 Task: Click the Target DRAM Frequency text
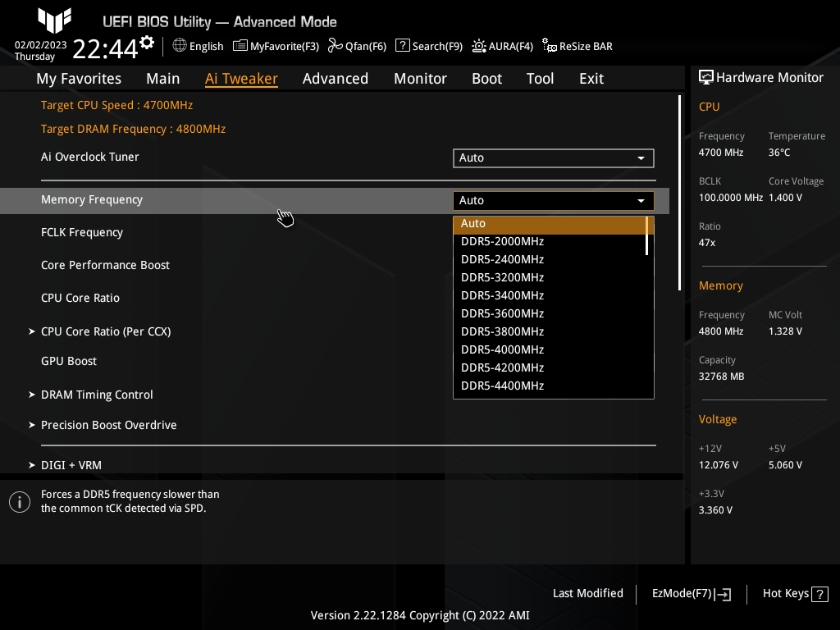click(134, 129)
